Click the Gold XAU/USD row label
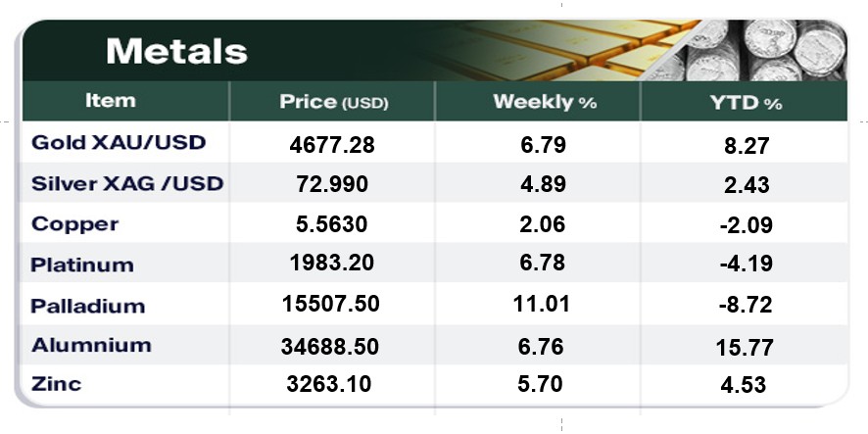The height and width of the screenshot is (434, 868). tap(119, 143)
